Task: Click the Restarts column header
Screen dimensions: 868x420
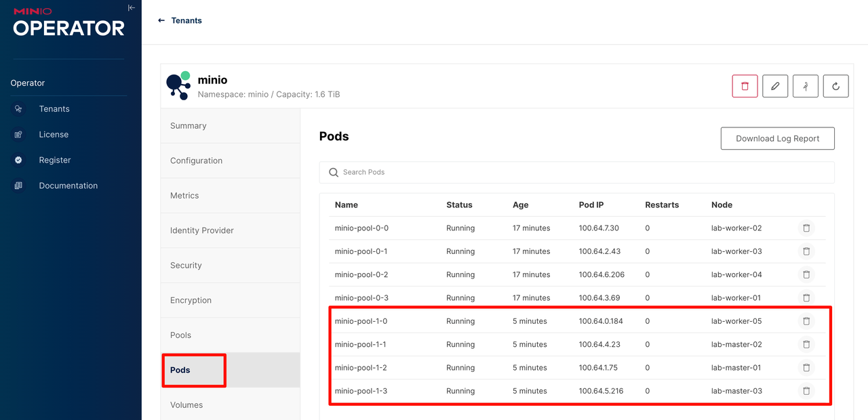Action: (x=662, y=205)
